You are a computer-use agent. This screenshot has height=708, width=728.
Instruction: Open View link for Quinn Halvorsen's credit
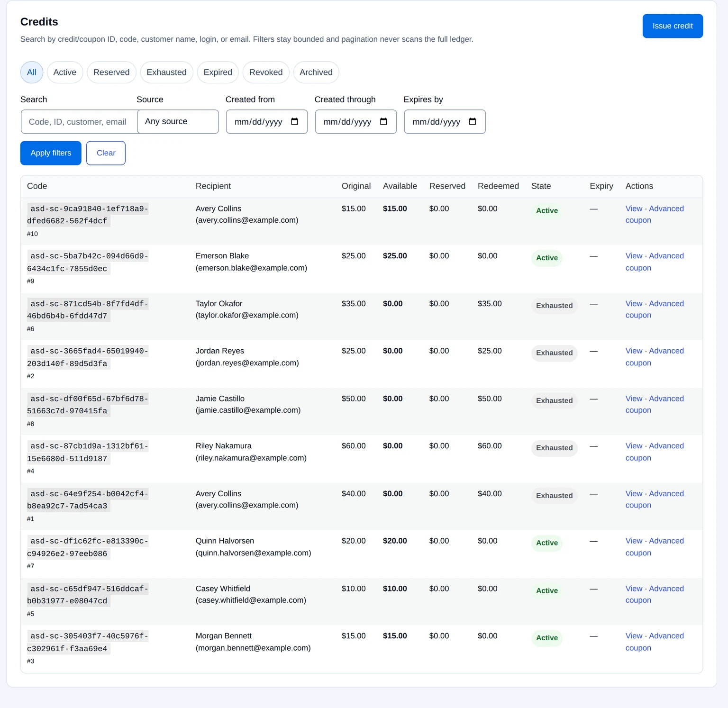point(634,541)
